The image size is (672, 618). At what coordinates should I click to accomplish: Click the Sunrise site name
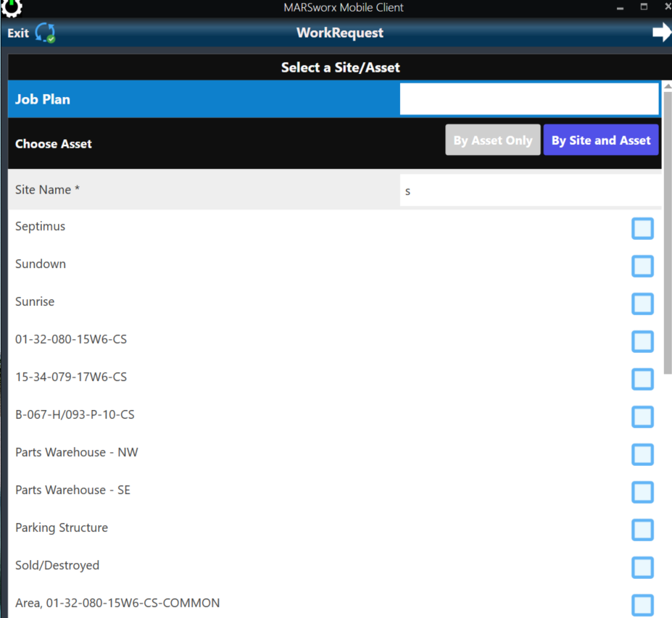tap(35, 301)
